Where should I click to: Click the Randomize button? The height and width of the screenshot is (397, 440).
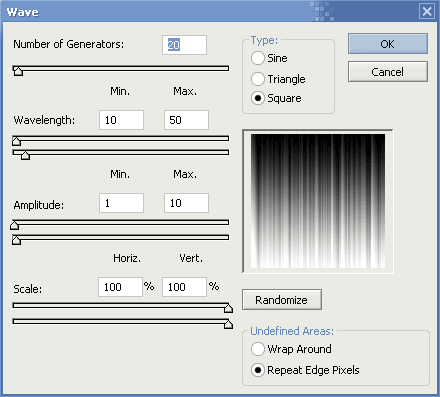282,300
